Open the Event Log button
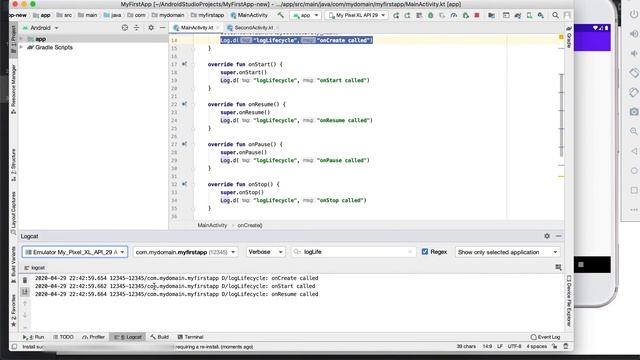This screenshot has width=640, height=360. click(x=545, y=337)
